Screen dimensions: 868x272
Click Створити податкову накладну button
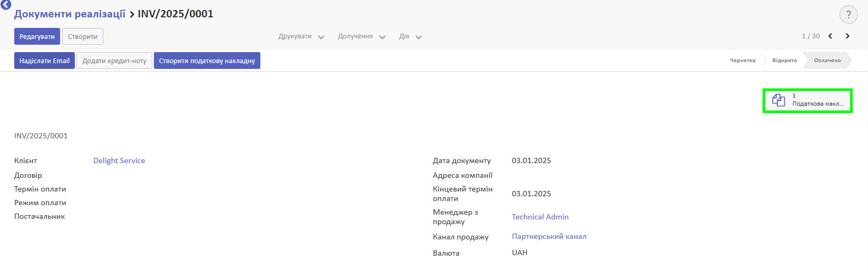(x=207, y=61)
